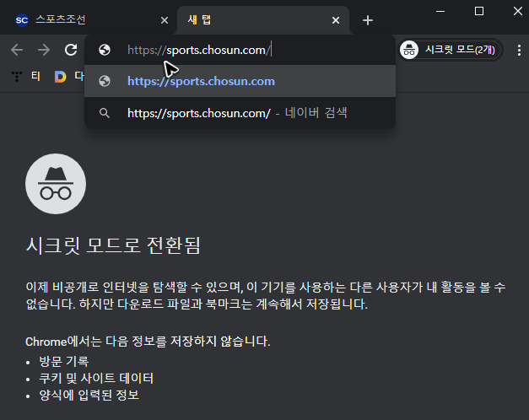
Task: Switch to the 스포츠조선 tab
Action: coord(89,20)
